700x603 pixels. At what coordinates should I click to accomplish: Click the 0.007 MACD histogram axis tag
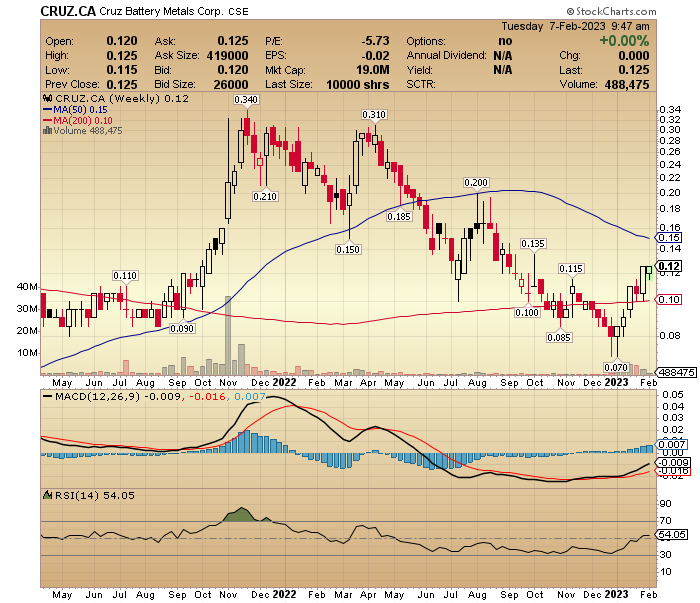pyautogui.click(x=671, y=444)
